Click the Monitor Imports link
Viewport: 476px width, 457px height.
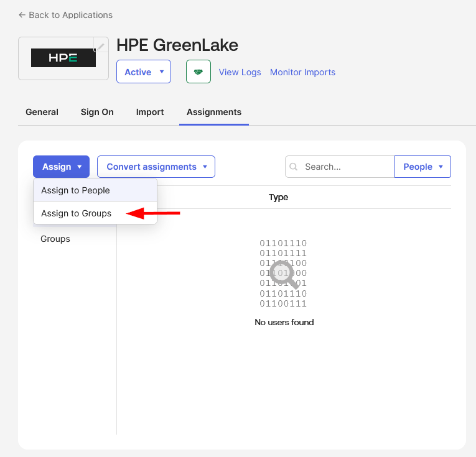[302, 72]
